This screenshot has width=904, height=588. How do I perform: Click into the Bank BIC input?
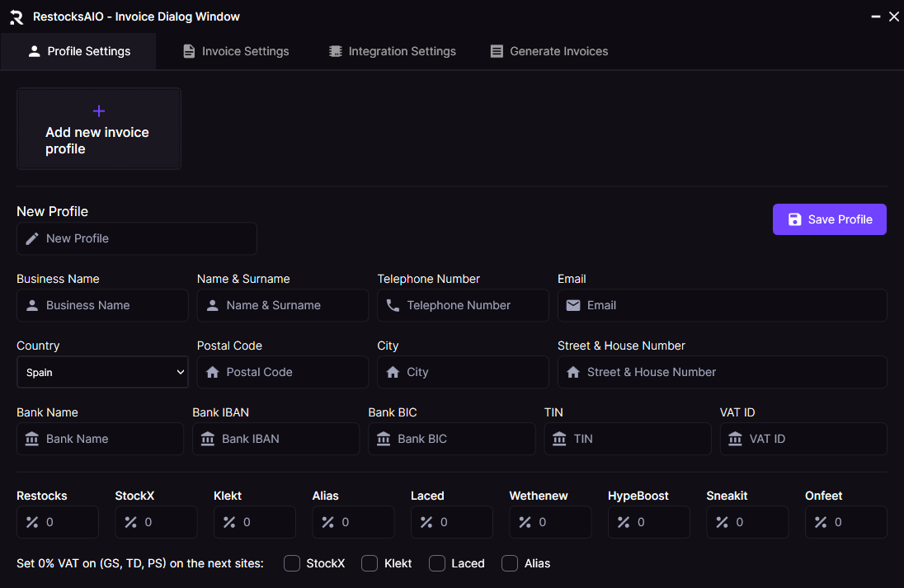click(x=452, y=440)
